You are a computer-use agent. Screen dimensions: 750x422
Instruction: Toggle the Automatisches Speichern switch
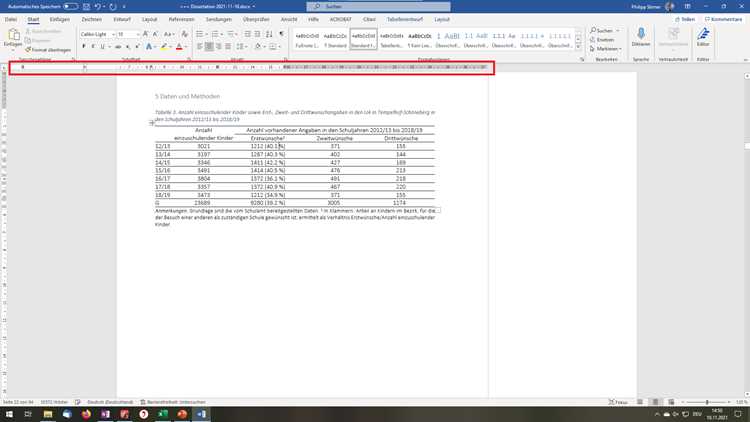click(70, 7)
